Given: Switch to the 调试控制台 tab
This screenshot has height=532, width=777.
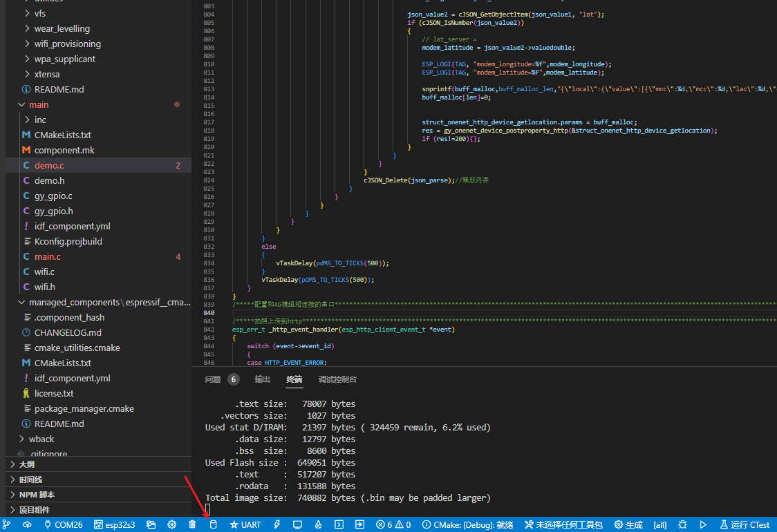Looking at the screenshot, I should (337, 379).
